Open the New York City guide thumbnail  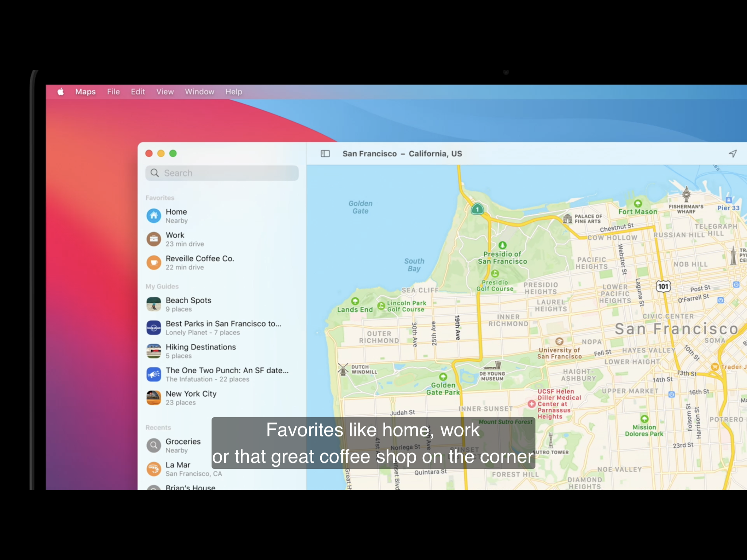[x=154, y=398]
